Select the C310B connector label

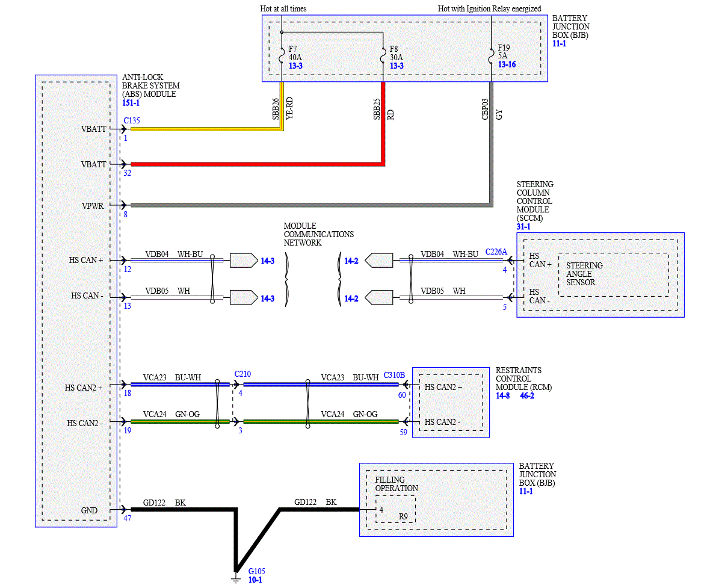394,375
